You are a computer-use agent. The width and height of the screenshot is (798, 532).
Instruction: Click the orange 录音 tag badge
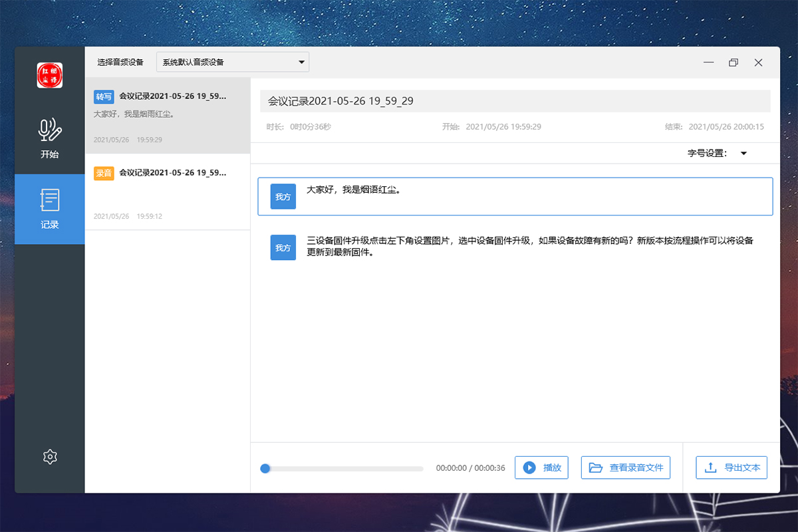[104, 173]
